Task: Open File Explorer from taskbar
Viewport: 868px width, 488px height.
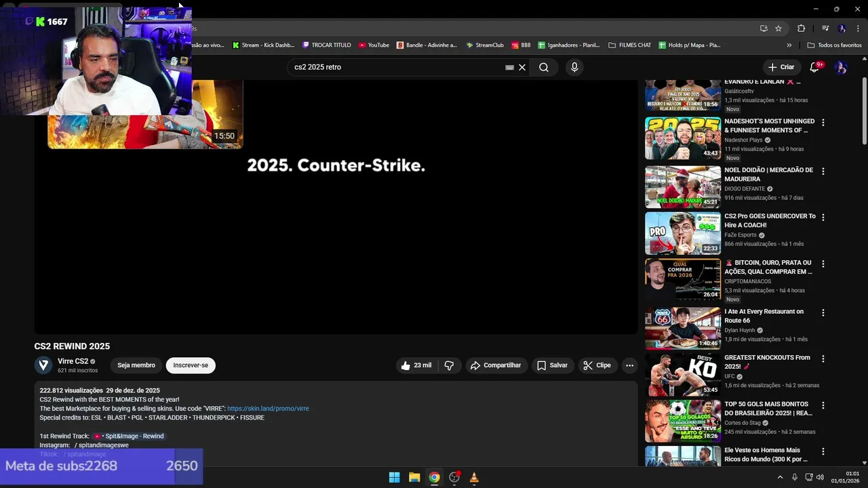Action: point(414,477)
